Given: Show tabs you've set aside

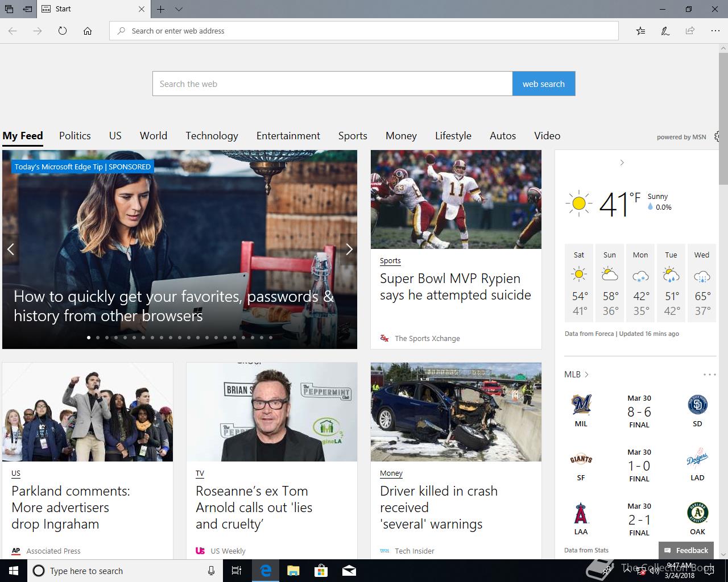Looking at the screenshot, I should click(x=9, y=9).
